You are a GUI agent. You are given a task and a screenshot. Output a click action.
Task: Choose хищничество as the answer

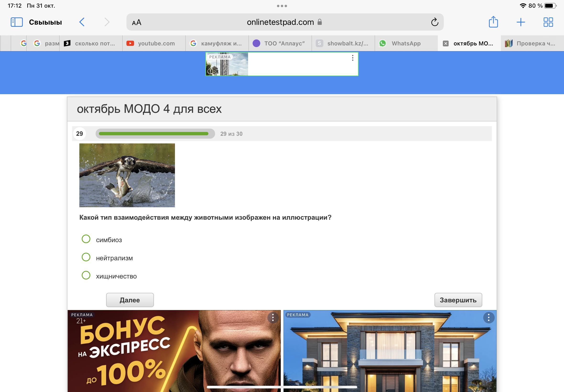tap(86, 275)
